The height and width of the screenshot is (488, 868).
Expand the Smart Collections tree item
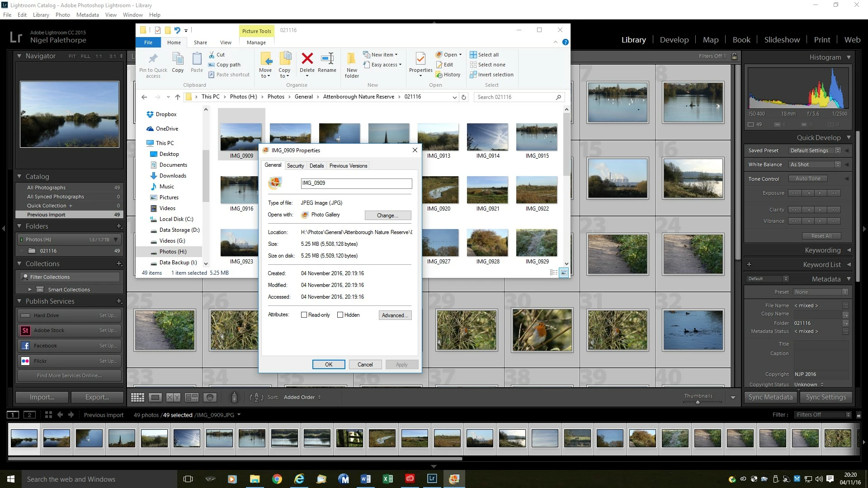30,290
